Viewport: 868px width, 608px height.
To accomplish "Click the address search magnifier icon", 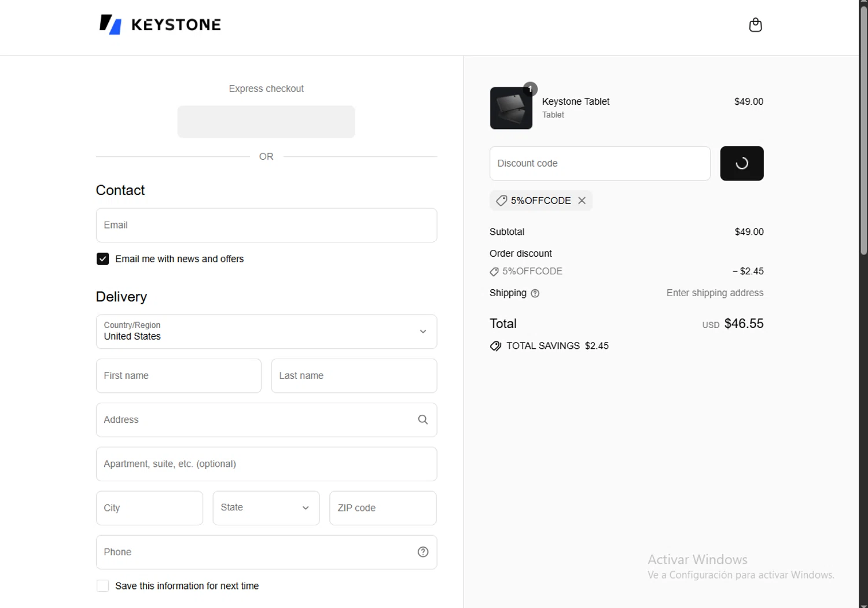I will pos(423,419).
